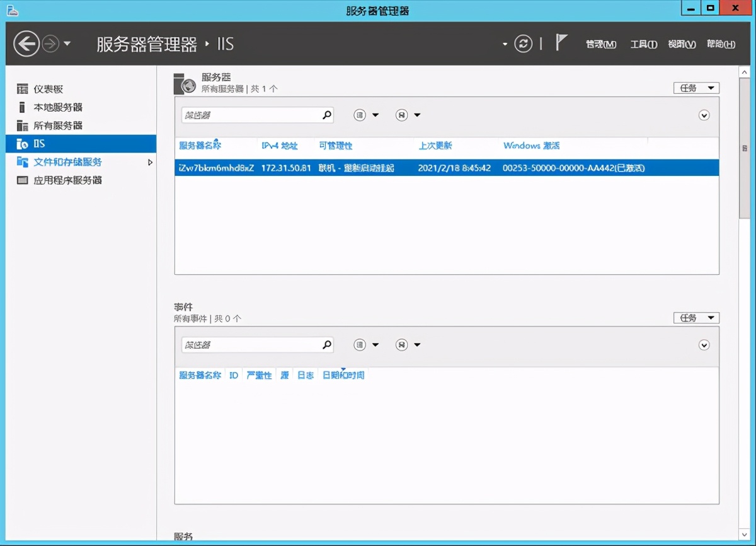Click the Server Manager icon in the title bar
The width and height of the screenshot is (756, 546).
coord(13,8)
